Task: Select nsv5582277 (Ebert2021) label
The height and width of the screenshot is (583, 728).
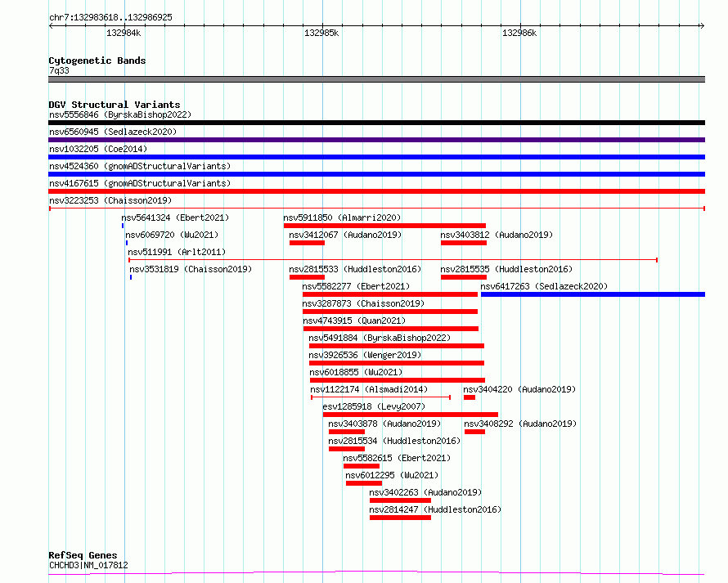Action: [x=356, y=286]
